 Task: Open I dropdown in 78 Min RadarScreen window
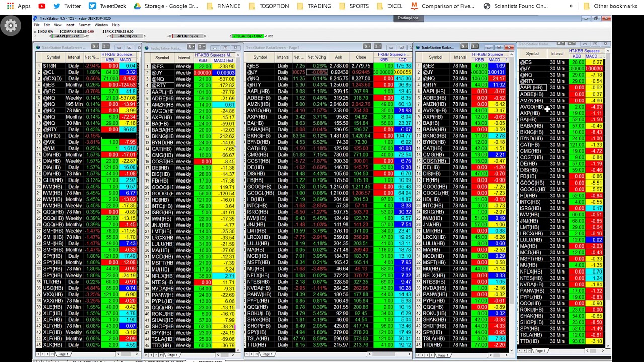(x=474, y=47)
